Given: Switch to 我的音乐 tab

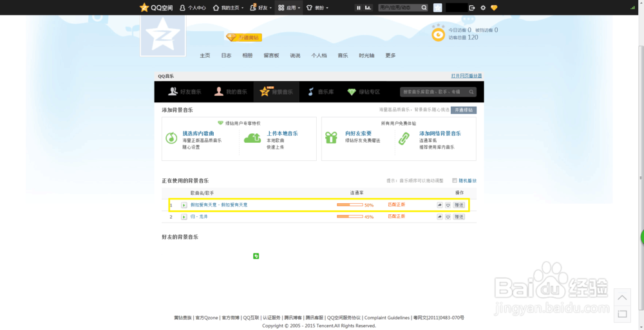Looking at the screenshot, I should pos(231,92).
